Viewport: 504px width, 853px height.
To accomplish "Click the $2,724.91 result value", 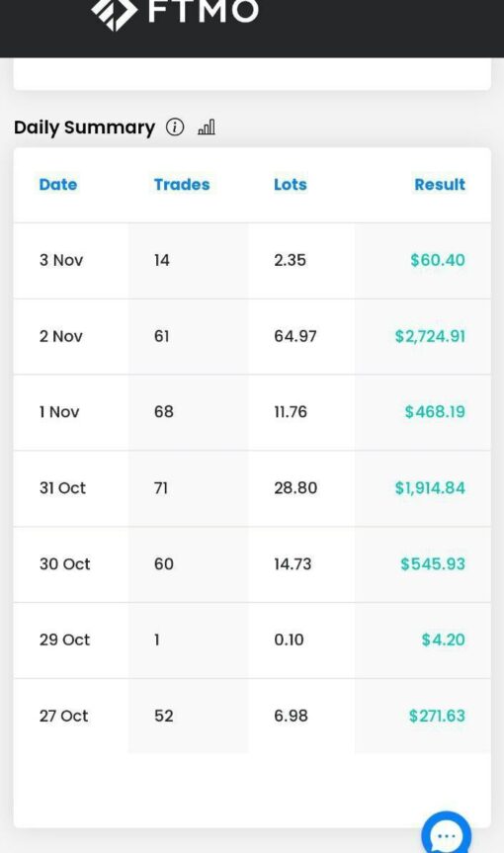I will 430,336.
